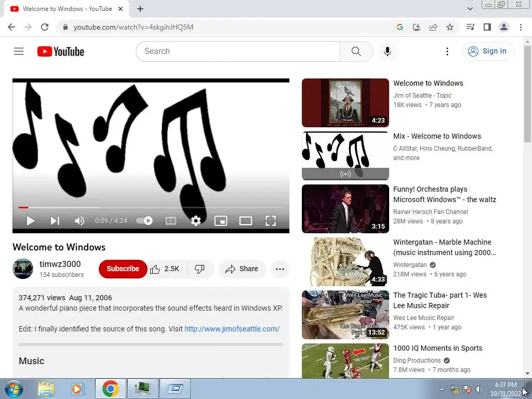The image size is (532, 399).
Task: Skip to next video
Action: click(55, 221)
